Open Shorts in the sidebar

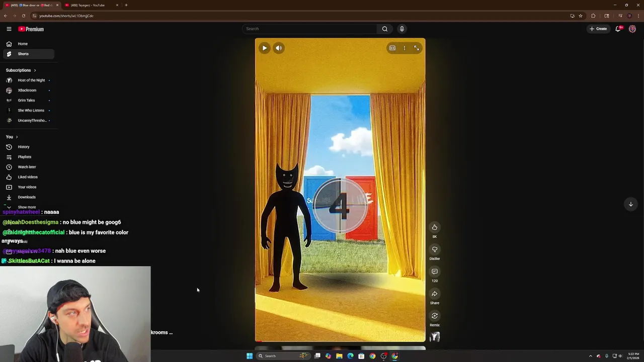29,54
